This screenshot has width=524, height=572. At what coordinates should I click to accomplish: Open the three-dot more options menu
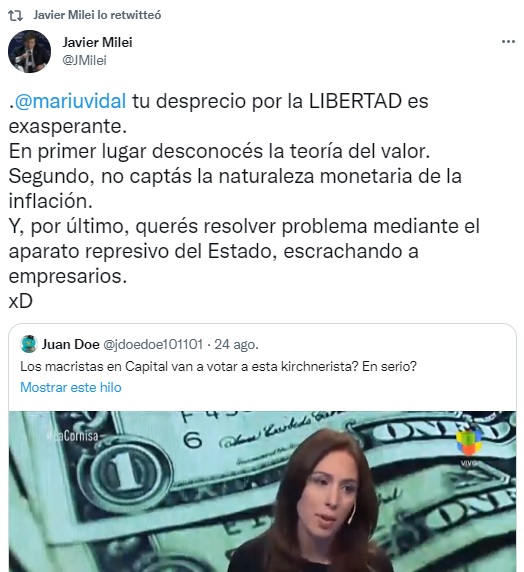tap(508, 42)
